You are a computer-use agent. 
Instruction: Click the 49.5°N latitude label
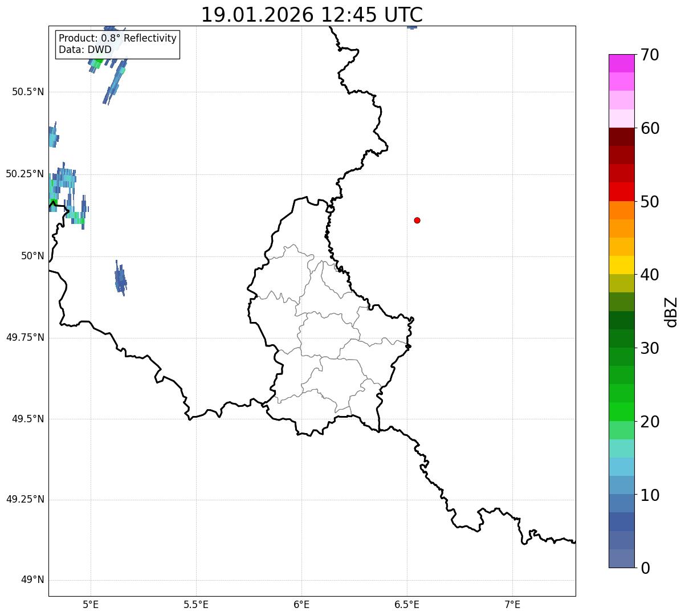click(28, 419)
